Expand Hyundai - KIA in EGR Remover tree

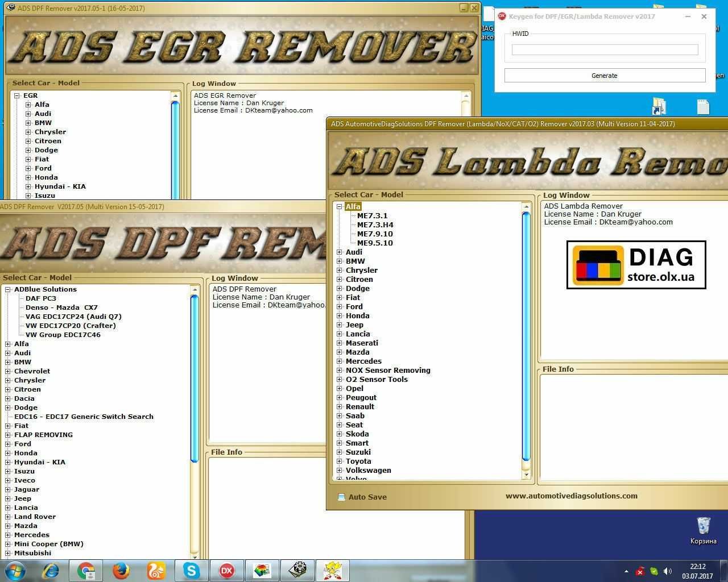pyautogui.click(x=28, y=186)
